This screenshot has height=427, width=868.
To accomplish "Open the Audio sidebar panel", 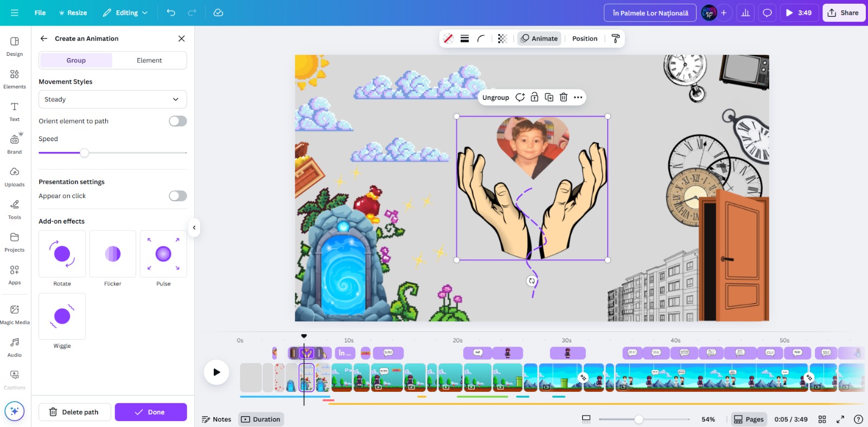I will pyautogui.click(x=15, y=347).
